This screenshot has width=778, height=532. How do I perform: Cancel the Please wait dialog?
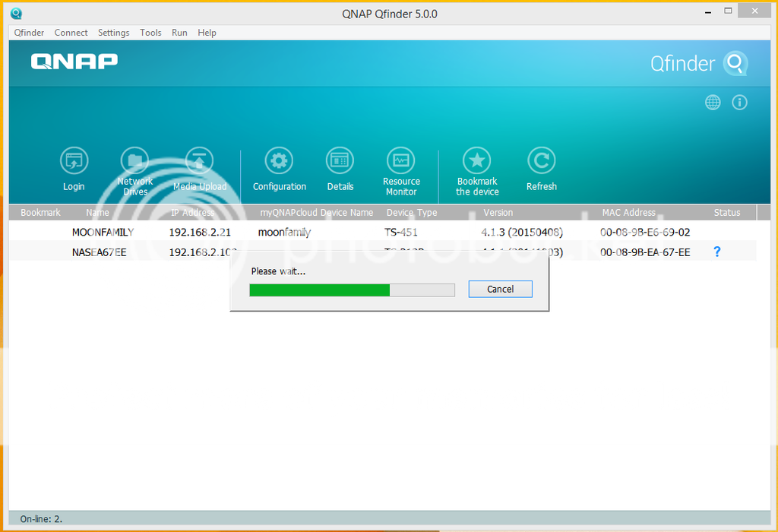500,289
